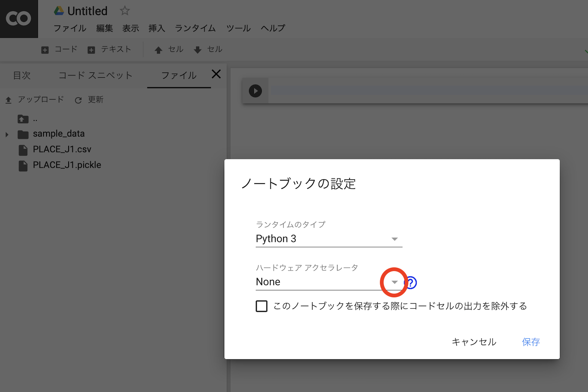588x392 pixels.
Task: Click the 保存 button
Action: click(531, 342)
